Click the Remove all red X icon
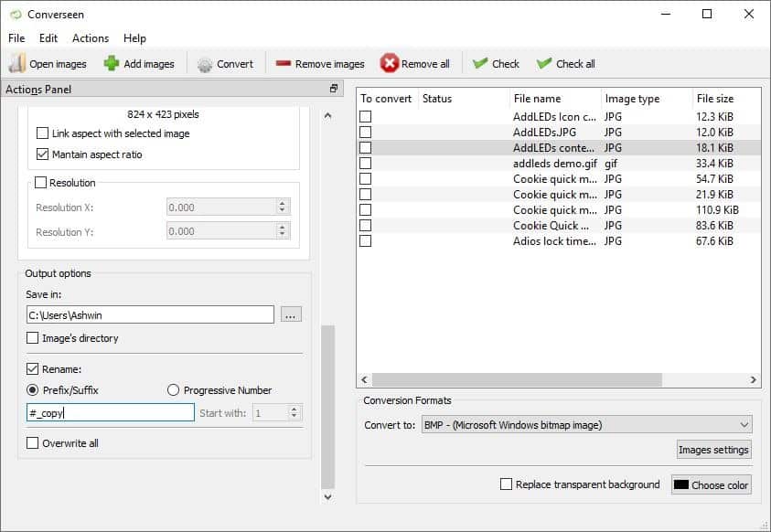The height and width of the screenshot is (532, 771). coord(390,63)
